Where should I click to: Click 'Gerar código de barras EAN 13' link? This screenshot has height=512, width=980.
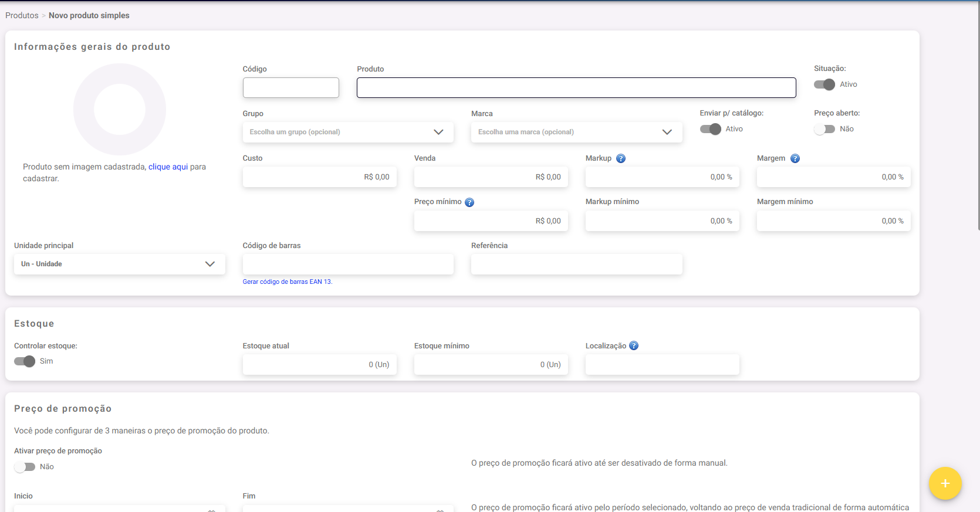point(287,282)
